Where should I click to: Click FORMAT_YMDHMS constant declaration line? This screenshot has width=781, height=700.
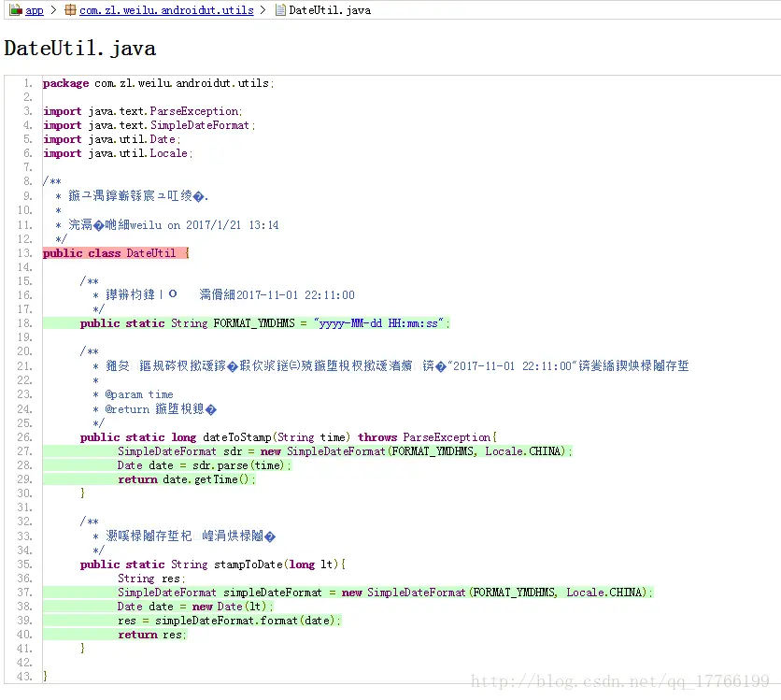(x=265, y=323)
